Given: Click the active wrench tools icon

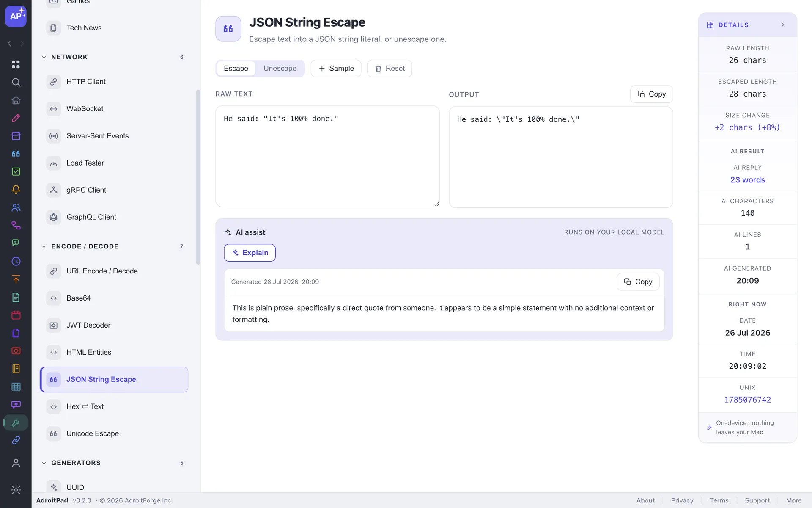Looking at the screenshot, I should click(16, 422).
